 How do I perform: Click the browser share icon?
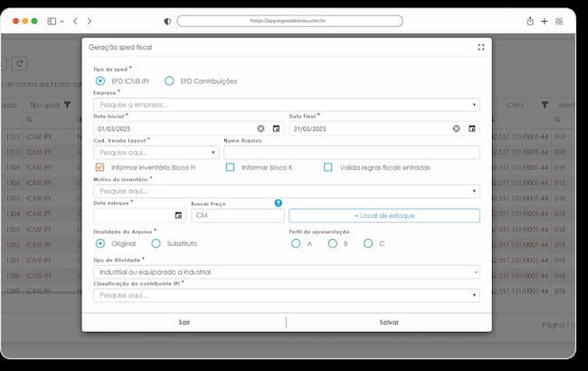(530, 21)
